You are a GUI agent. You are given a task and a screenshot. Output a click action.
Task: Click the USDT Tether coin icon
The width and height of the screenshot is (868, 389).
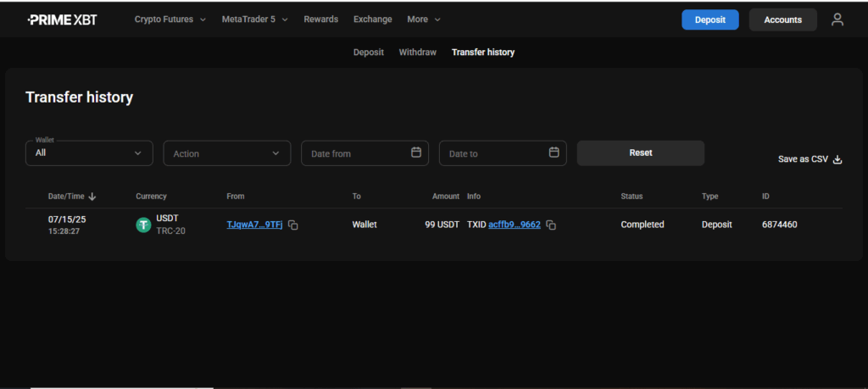coord(143,225)
